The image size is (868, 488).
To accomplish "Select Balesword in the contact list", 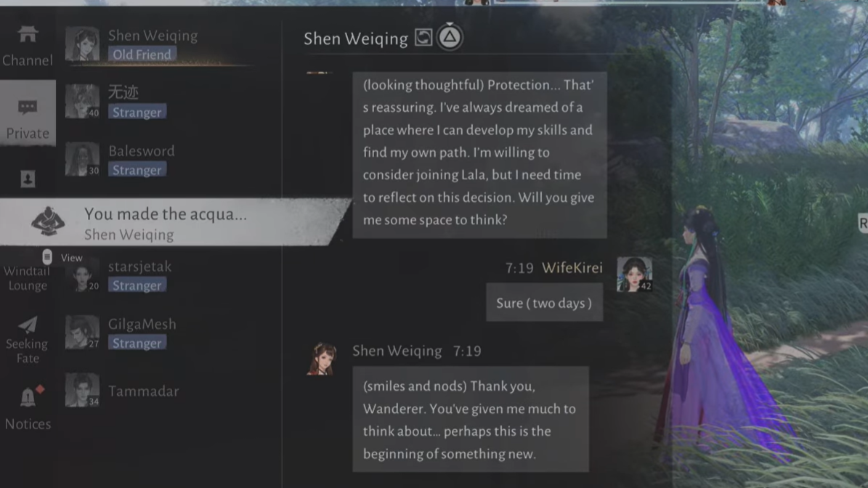I will pyautogui.click(x=160, y=159).
